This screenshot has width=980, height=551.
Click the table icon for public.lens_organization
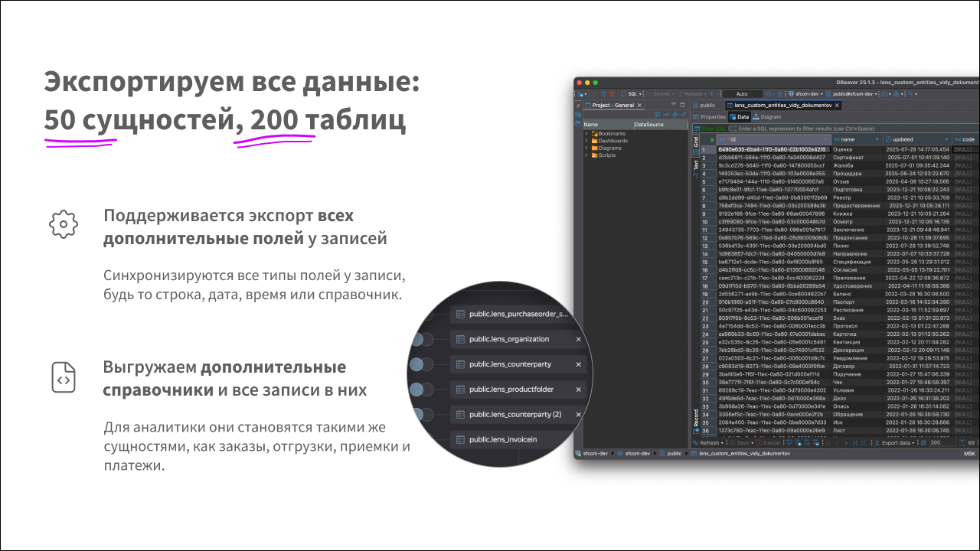460,339
